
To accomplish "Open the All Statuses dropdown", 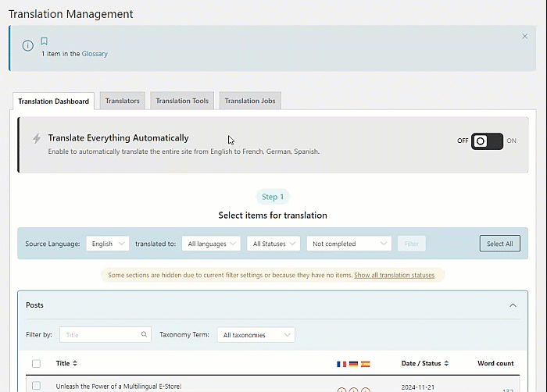I will pos(273,244).
